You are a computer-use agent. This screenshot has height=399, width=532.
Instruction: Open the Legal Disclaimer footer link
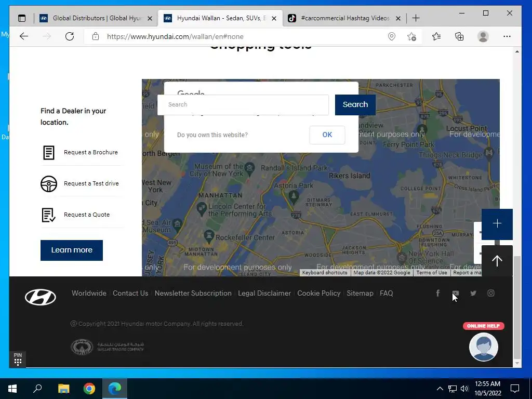(264, 293)
